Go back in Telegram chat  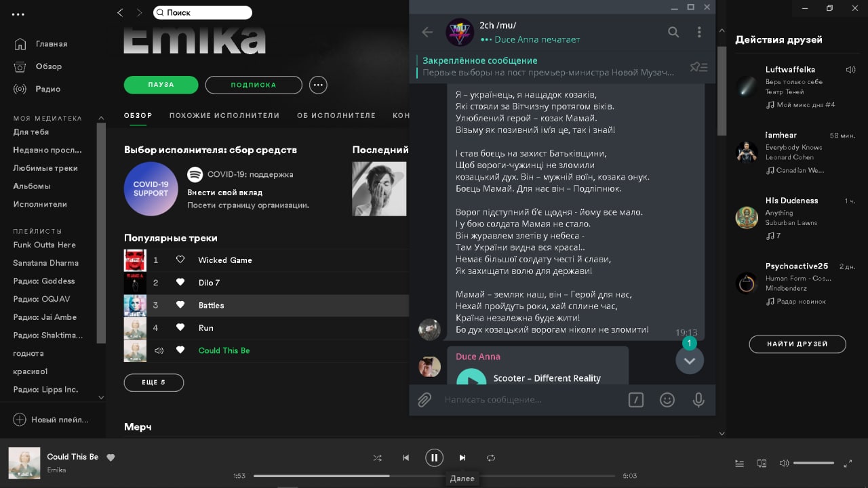427,32
